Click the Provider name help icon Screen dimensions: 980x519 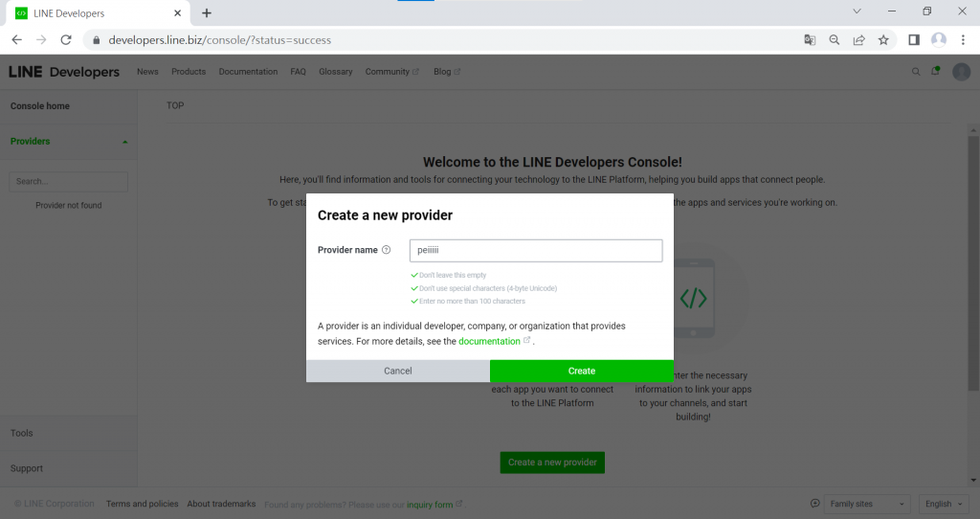pos(387,250)
